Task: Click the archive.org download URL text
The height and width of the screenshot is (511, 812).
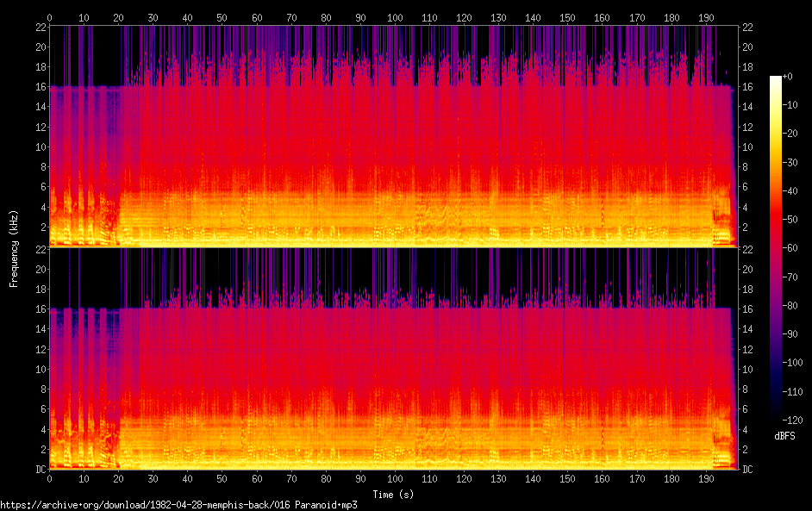Action: tap(178, 505)
